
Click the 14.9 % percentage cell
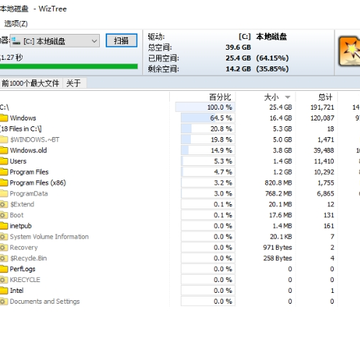coord(208,150)
